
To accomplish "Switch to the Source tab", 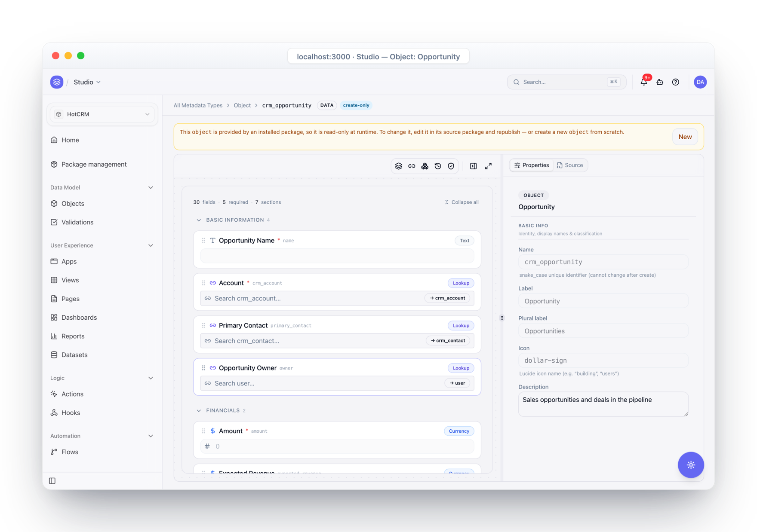I will point(570,165).
